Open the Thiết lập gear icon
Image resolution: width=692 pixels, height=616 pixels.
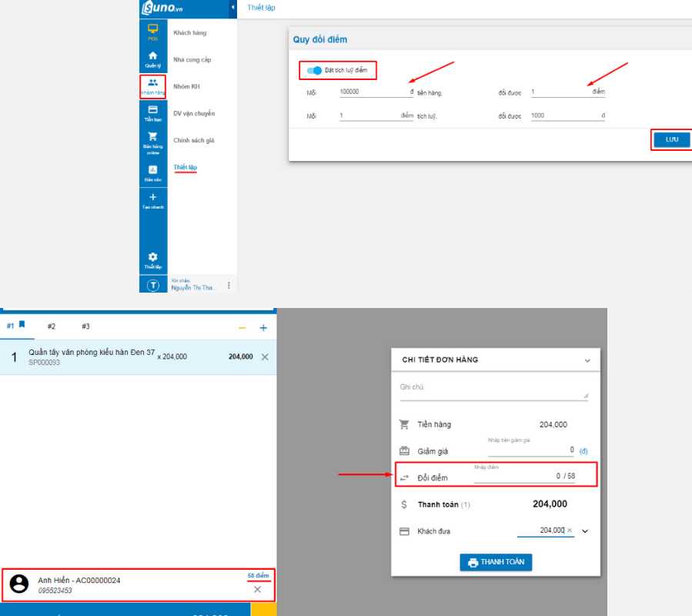tap(152, 259)
